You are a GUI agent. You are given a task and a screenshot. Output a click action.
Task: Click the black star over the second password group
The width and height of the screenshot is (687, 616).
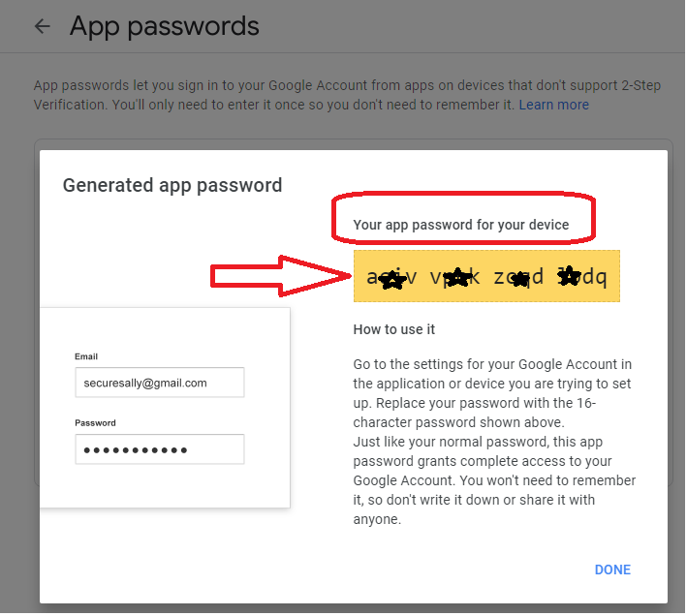(457, 278)
